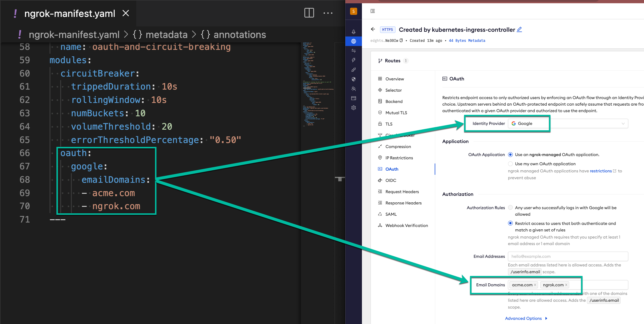This screenshot has width=644, height=324.
Task: Click the circuitBreaker key in the editor
Action: tap(98, 73)
